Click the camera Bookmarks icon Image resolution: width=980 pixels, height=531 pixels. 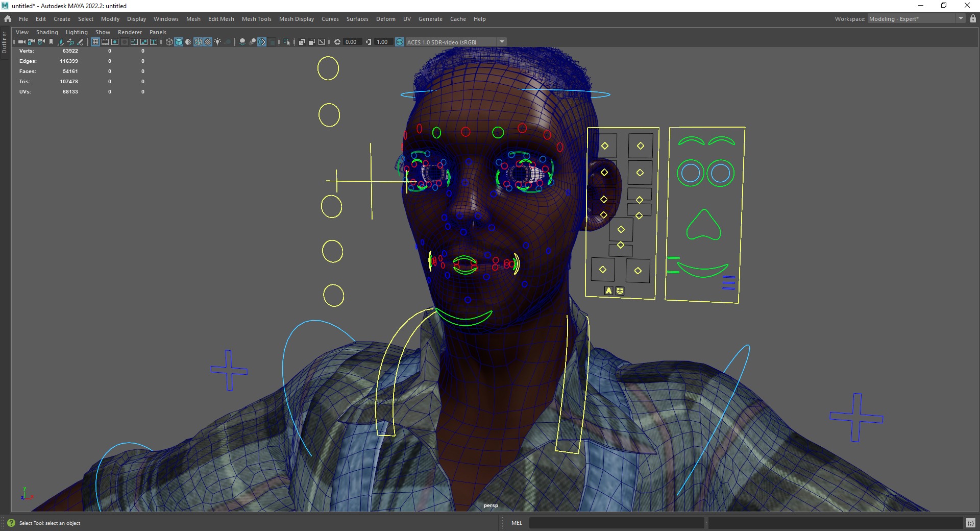pos(51,42)
